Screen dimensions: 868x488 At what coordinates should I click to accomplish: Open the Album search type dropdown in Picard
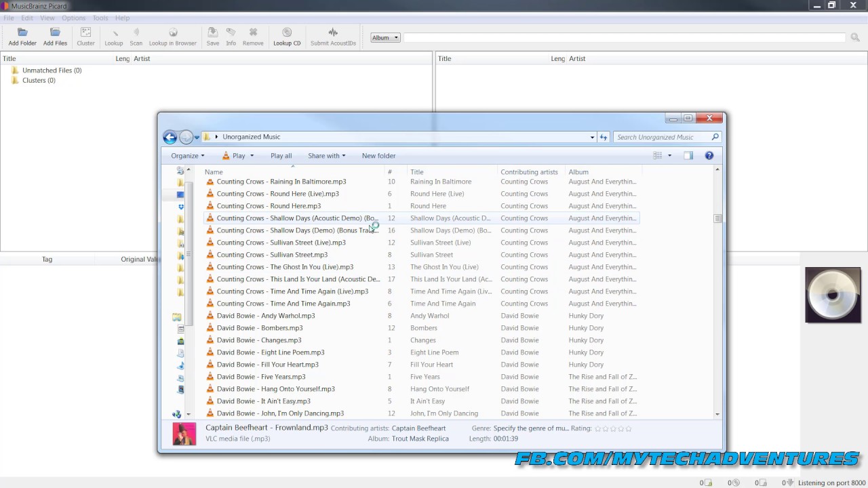tap(385, 38)
